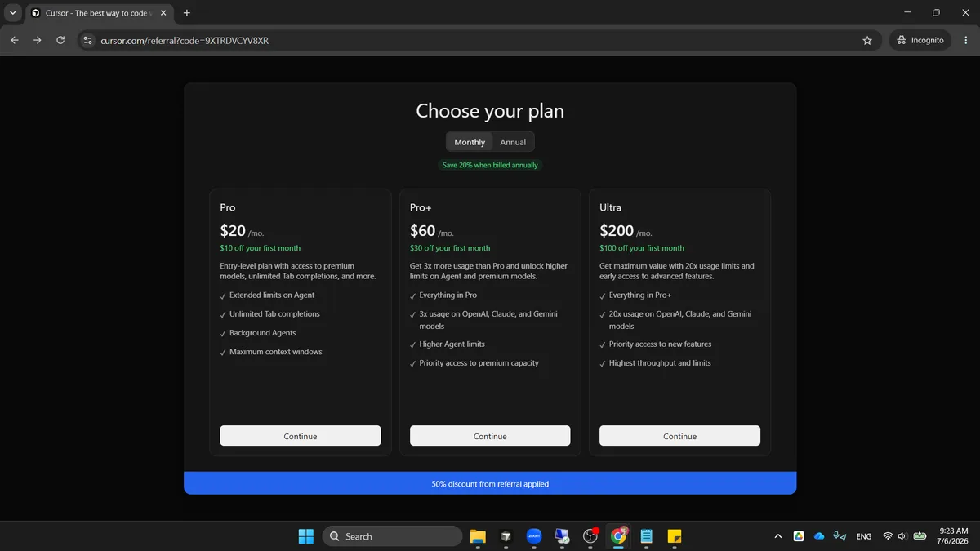Click 'Everything in Pro+' feature line
The width and height of the screenshot is (980, 551).
point(639,295)
